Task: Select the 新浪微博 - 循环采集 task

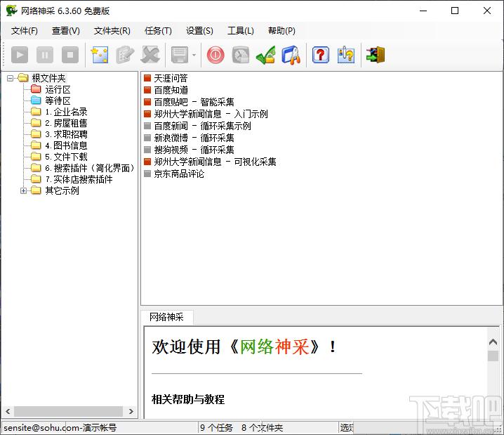Action: click(194, 138)
